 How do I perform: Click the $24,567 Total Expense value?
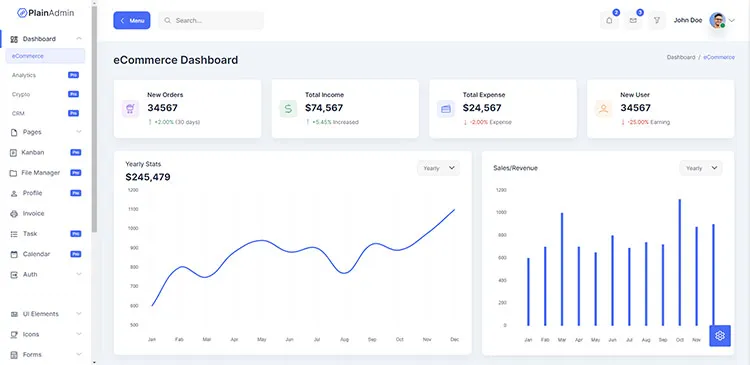[482, 108]
